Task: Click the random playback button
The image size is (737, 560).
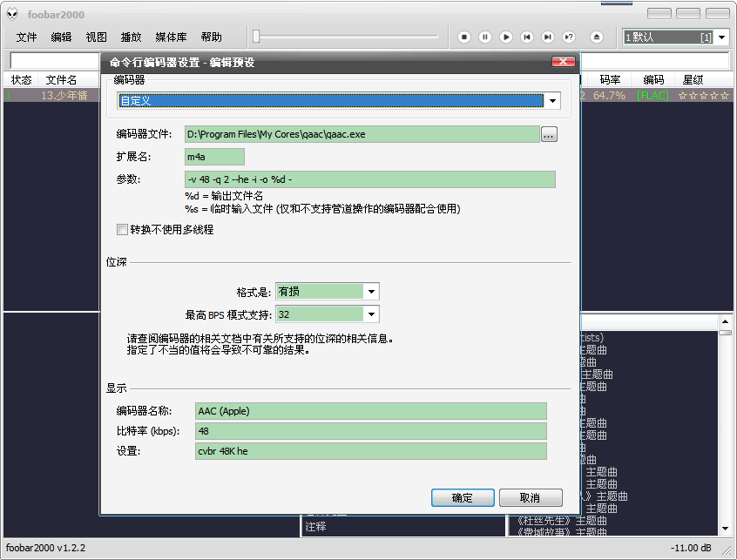Action: (569, 37)
